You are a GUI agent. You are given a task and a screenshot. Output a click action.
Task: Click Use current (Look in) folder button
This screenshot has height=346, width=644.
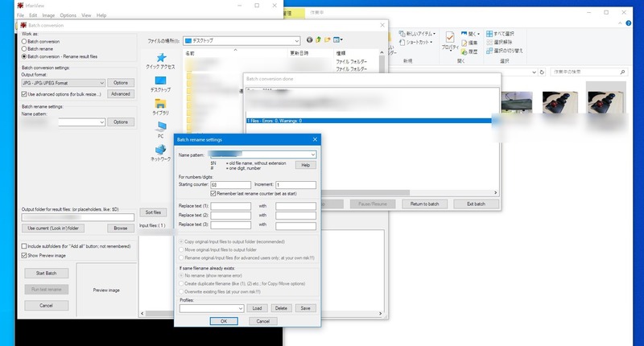click(x=53, y=229)
